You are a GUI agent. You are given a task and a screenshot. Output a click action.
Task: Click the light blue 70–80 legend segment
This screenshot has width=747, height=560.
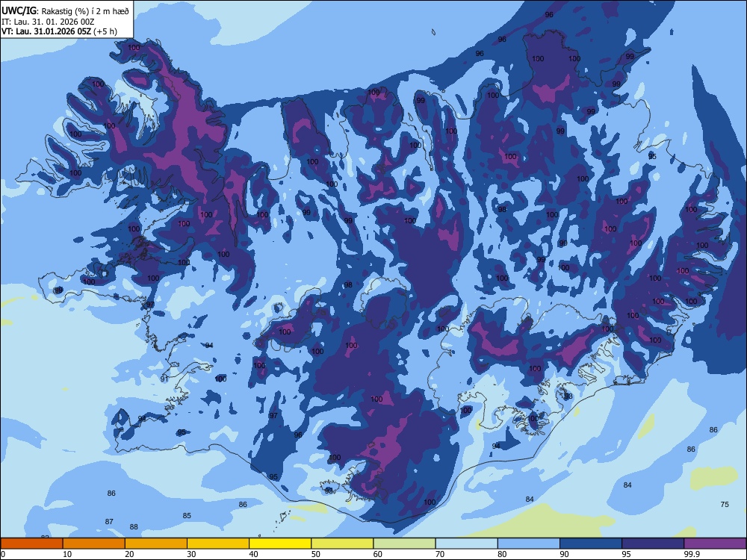(x=466, y=544)
